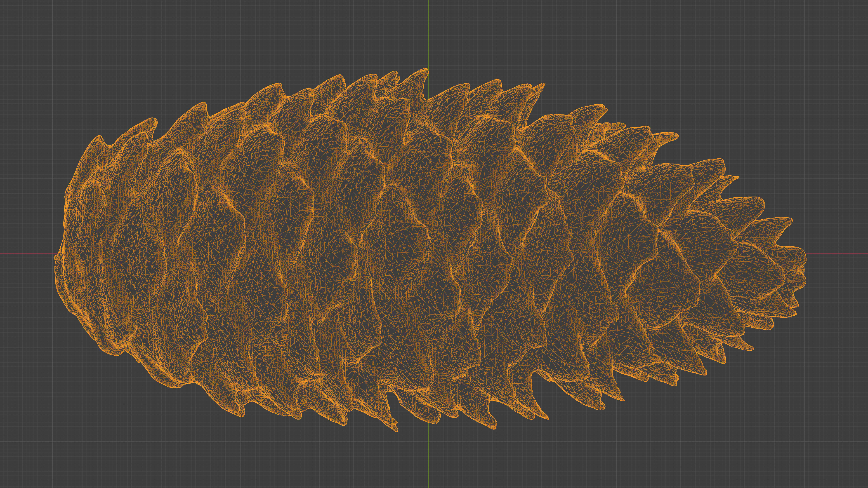Select the orange wireframe pinecone mesh
Screen dimensions: 868x488
click(430, 250)
